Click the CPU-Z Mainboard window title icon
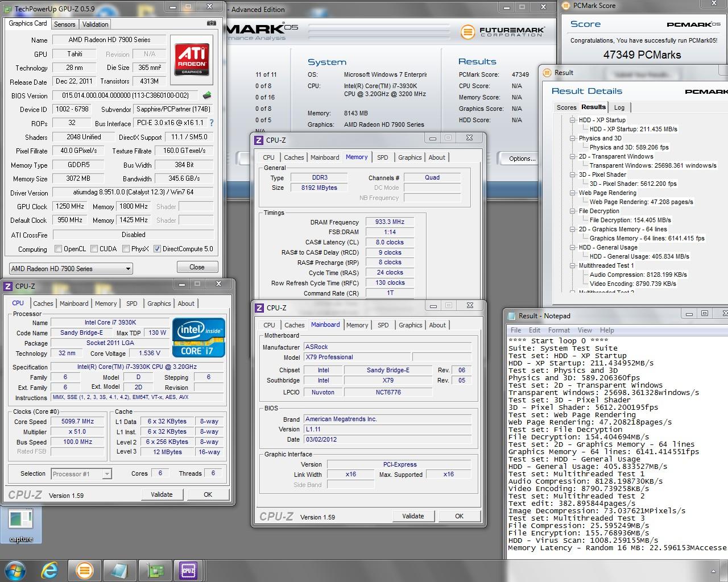 pyautogui.click(x=259, y=308)
